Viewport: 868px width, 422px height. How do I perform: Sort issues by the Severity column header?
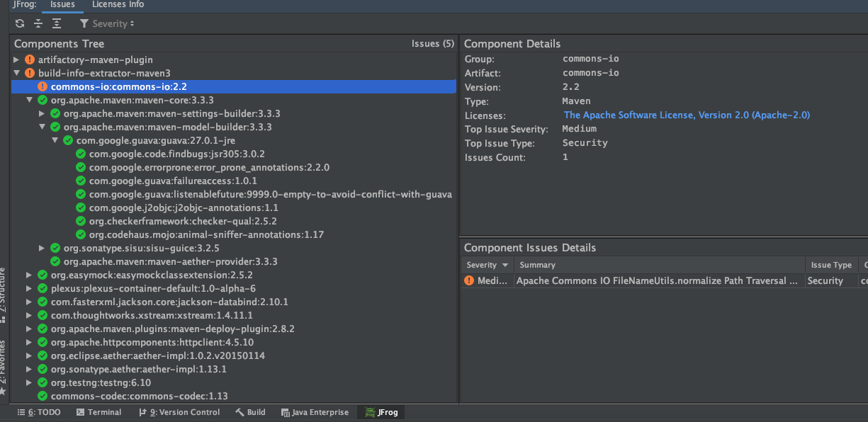tap(487, 265)
